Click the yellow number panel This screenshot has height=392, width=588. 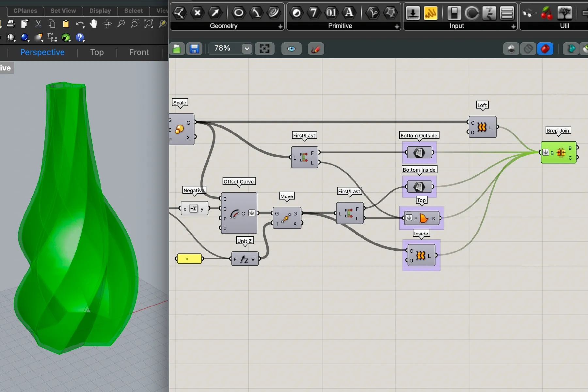point(189,259)
